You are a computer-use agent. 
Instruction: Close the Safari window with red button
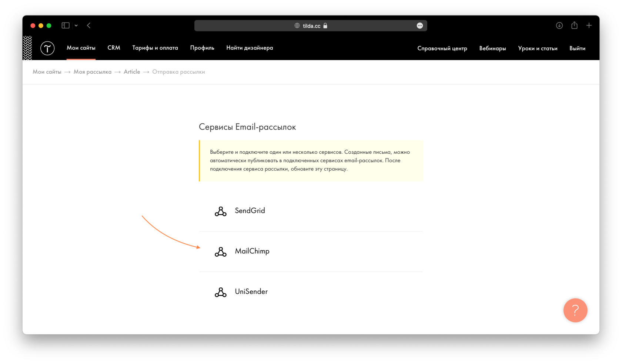pyautogui.click(x=33, y=26)
